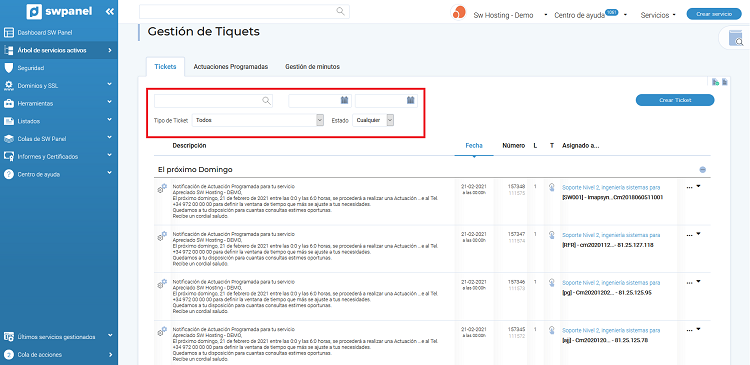Expand Colas de SW Panel
The width and height of the screenshot is (750, 365).
42,139
